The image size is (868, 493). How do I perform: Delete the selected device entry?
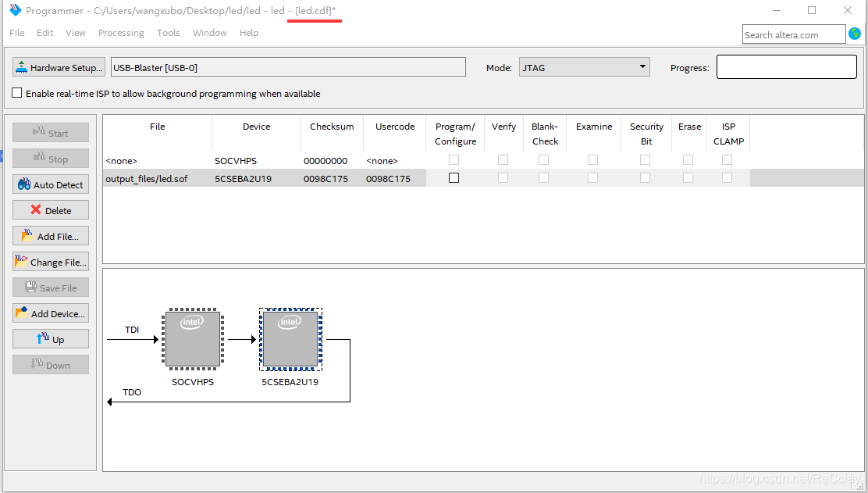click(x=51, y=210)
